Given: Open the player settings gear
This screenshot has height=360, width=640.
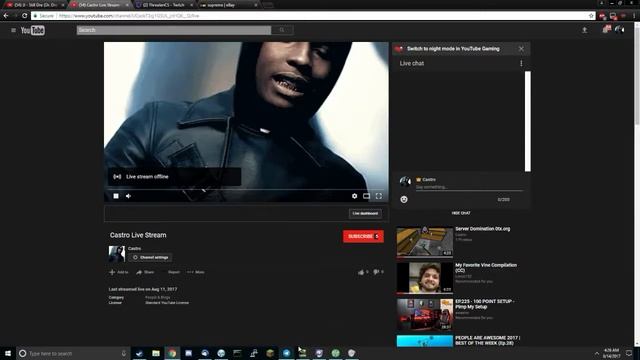Looking at the screenshot, I should pyautogui.click(x=354, y=196).
